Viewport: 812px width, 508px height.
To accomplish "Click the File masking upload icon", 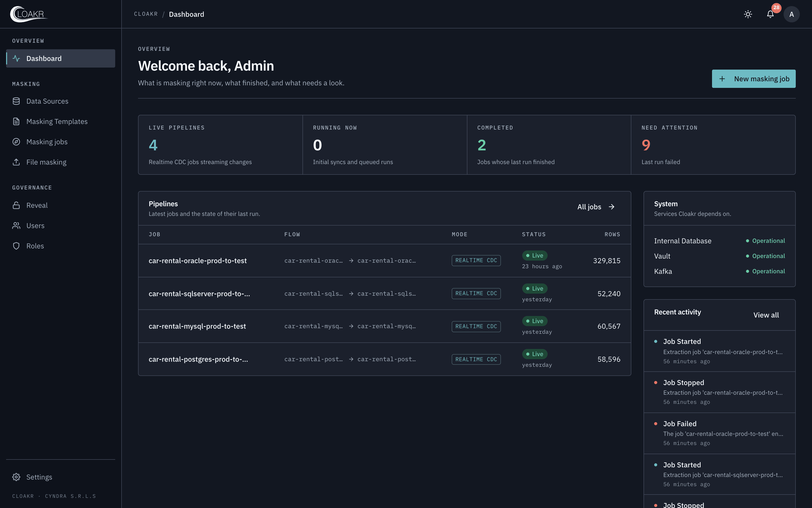I will [16, 162].
